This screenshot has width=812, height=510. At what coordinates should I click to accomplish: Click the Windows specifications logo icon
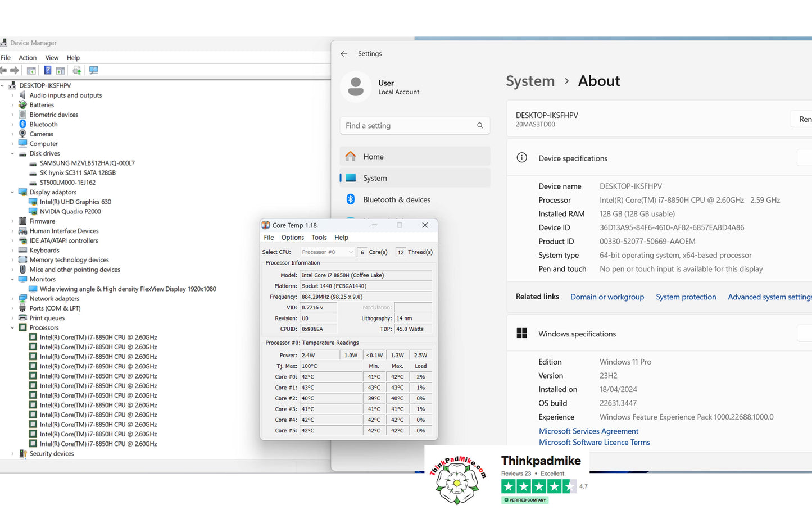522,333
